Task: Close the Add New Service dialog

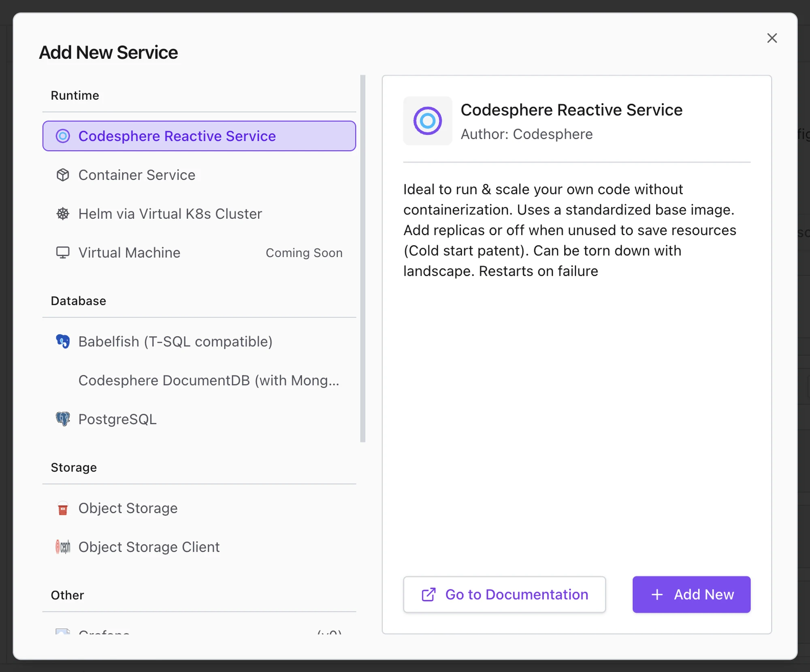Action: click(x=772, y=38)
